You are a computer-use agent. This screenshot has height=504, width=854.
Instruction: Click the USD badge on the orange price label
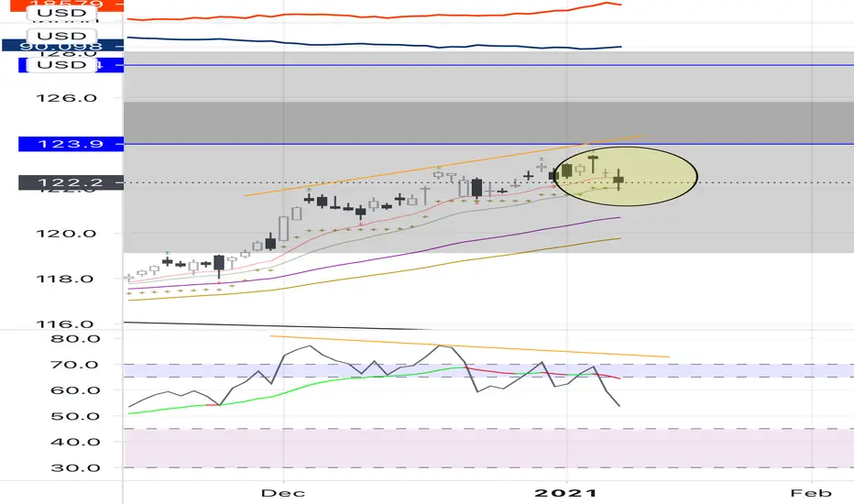61,13
